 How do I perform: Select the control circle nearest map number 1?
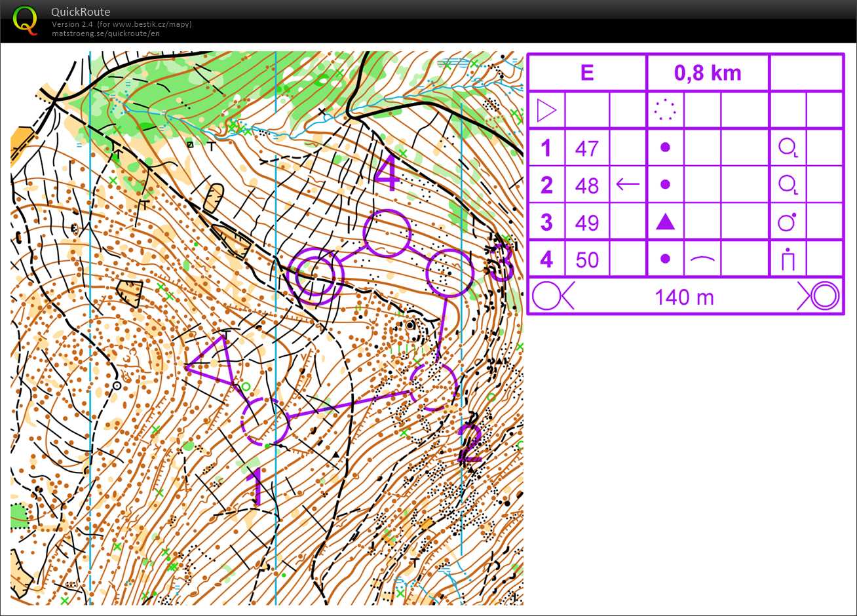265,421
